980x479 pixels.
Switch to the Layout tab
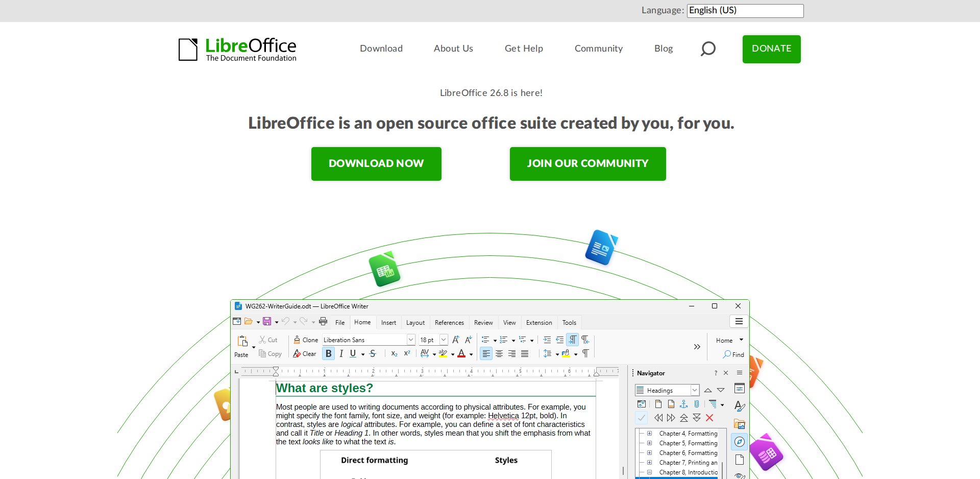[x=415, y=322]
